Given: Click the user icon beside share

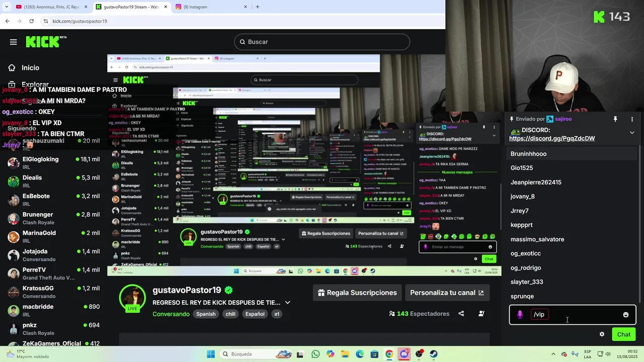Looking at the screenshot, I should pyautogui.click(x=481, y=314).
